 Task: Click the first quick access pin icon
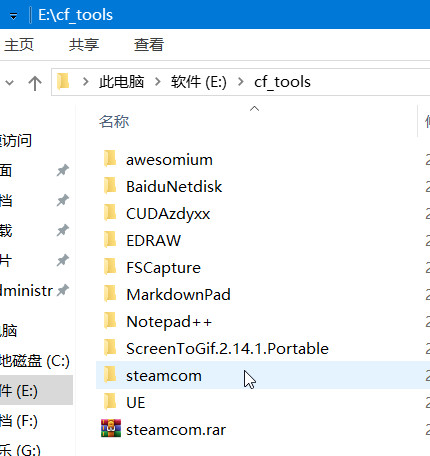[63, 170]
